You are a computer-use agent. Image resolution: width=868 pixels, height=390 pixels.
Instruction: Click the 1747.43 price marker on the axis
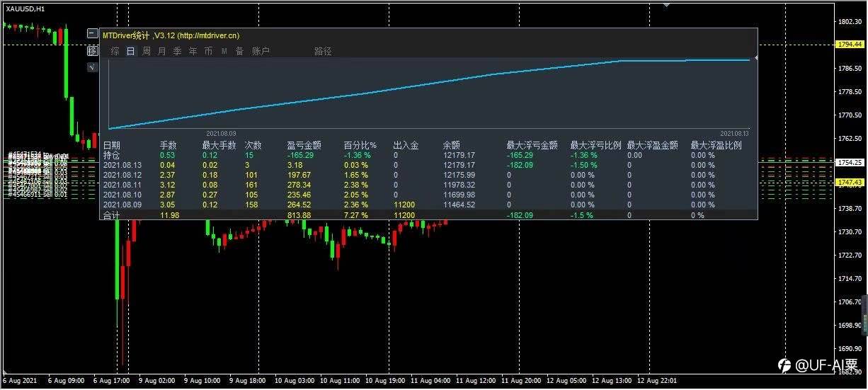tap(849, 182)
